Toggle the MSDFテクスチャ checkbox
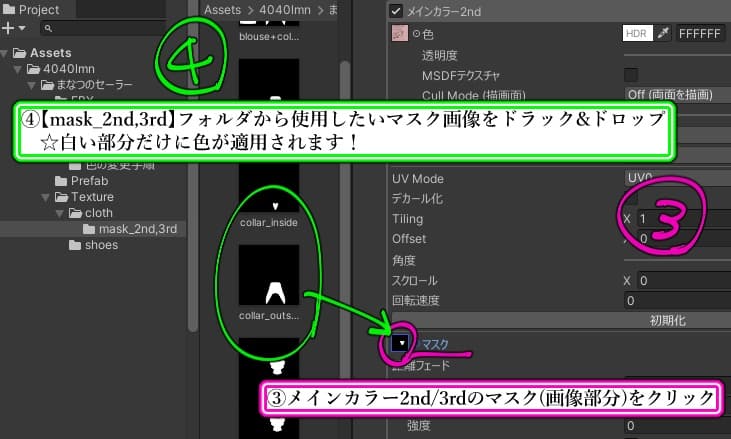The image size is (731, 439). tap(631, 75)
